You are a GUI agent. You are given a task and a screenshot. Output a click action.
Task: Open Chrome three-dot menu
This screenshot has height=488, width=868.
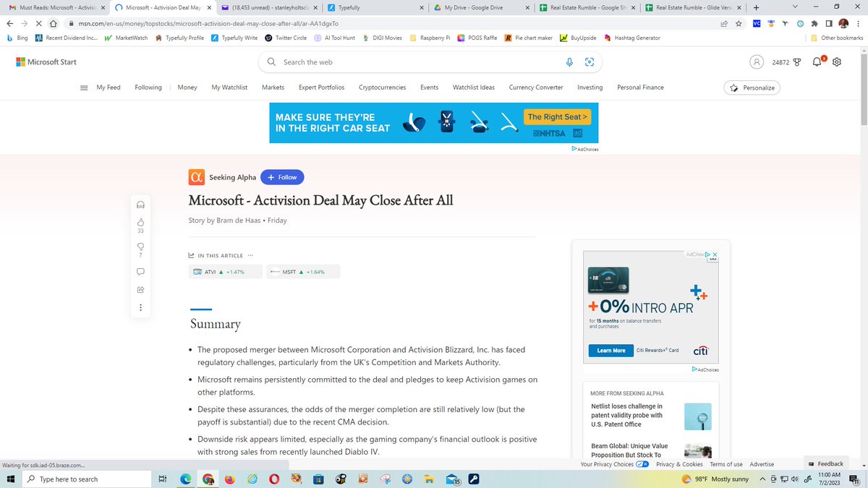click(x=857, y=23)
